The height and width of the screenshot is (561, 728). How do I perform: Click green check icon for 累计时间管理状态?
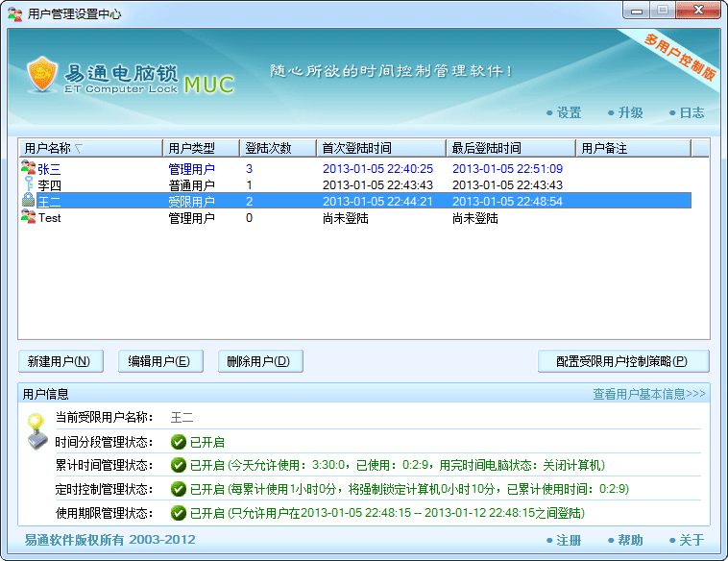click(x=178, y=466)
